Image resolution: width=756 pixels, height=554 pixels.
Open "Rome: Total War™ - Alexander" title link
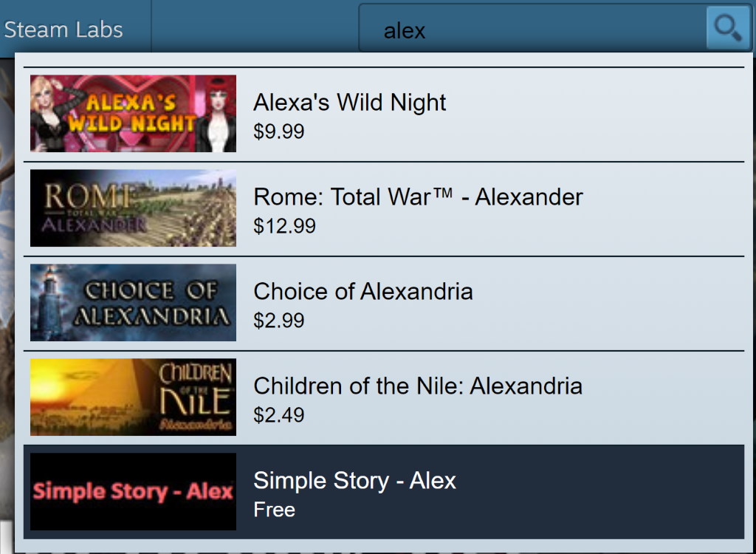pos(418,196)
